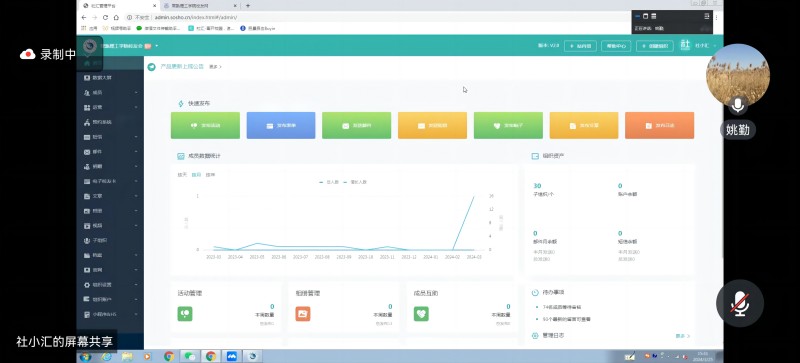
Task: Click the yellow 发布文章 document tile
Action: pos(584,125)
